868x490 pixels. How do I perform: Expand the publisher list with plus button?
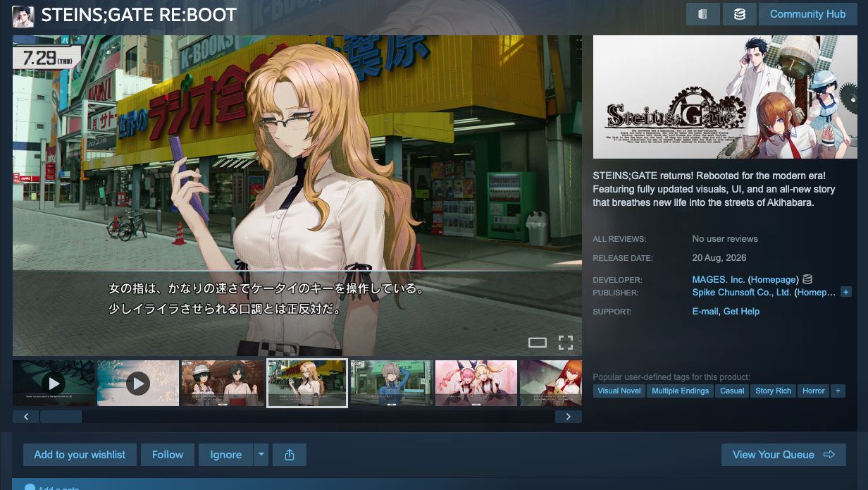click(846, 292)
